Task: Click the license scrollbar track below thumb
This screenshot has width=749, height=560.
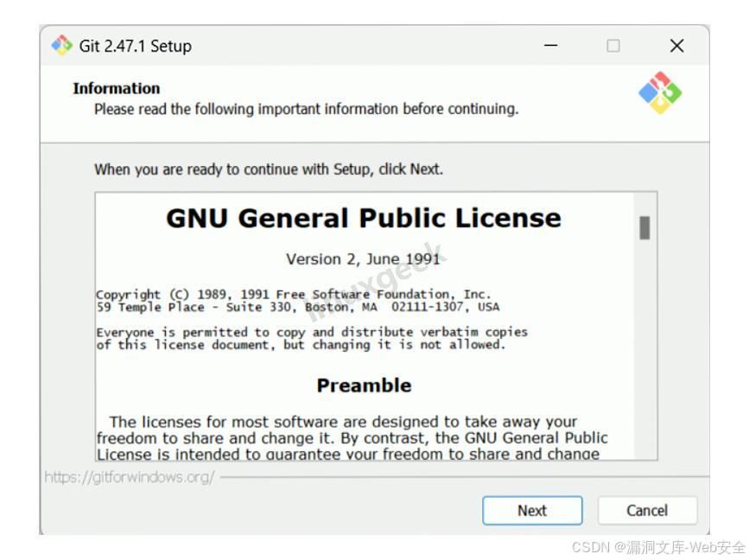Action: pos(644,349)
